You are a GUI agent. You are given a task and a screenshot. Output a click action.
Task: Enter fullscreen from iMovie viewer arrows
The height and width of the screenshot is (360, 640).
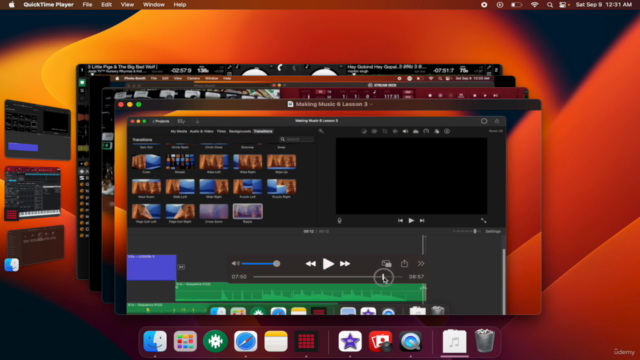pos(484,220)
